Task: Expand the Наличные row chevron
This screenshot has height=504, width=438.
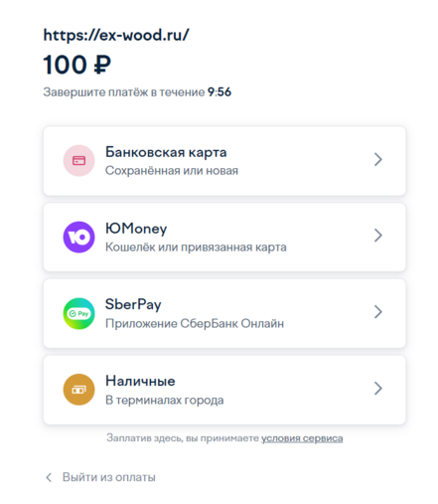Action: coord(378,389)
